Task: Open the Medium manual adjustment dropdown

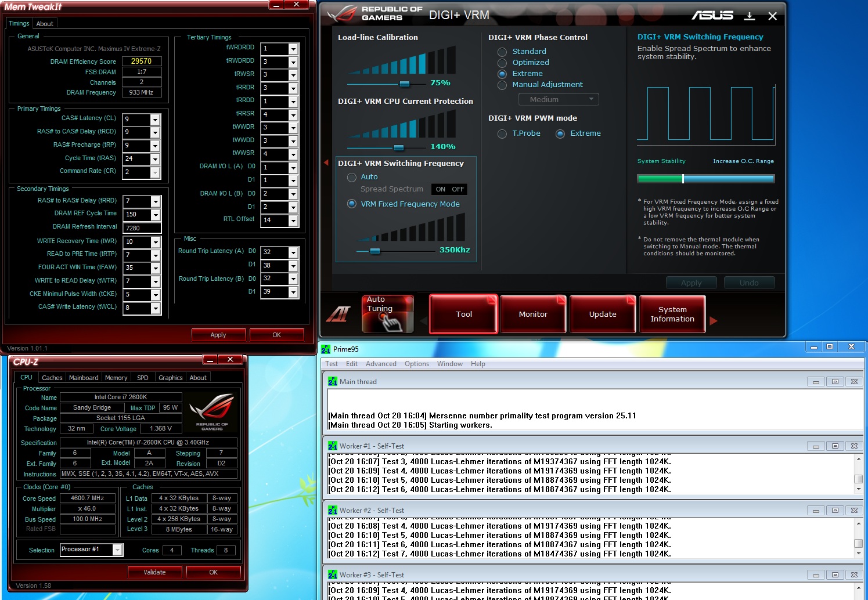Action: click(557, 99)
